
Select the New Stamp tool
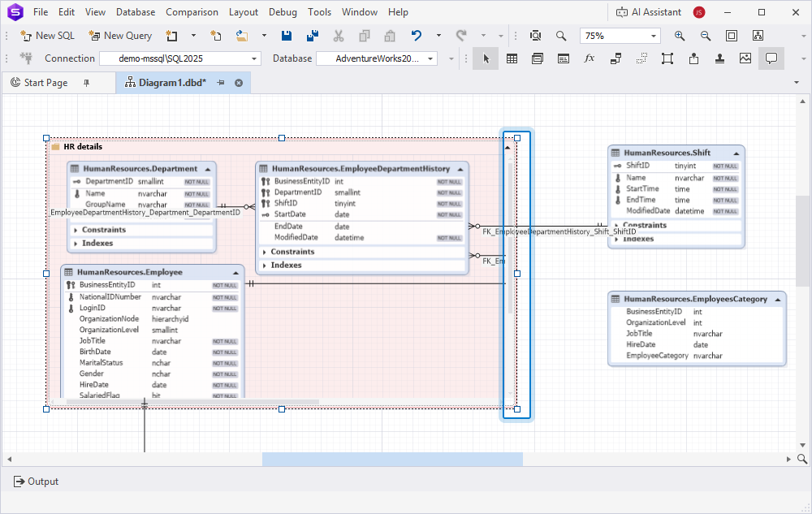coord(719,58)
